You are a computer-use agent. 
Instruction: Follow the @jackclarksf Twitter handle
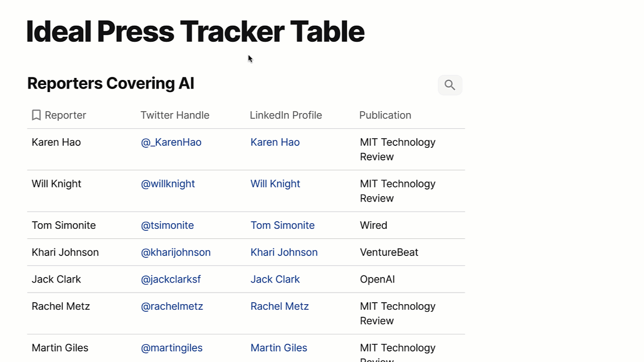click(x=171, y=280)
